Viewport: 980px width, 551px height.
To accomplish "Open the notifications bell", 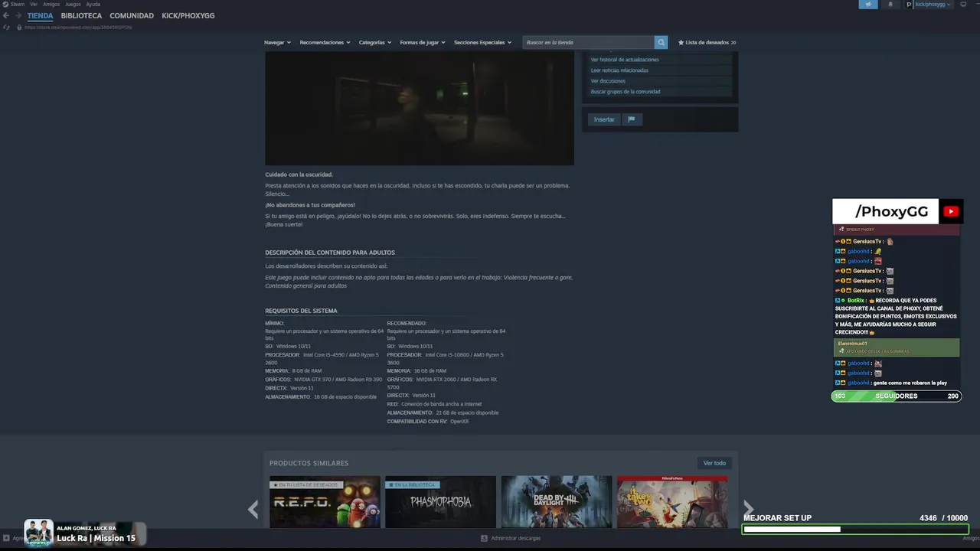I will coord(890,4).
